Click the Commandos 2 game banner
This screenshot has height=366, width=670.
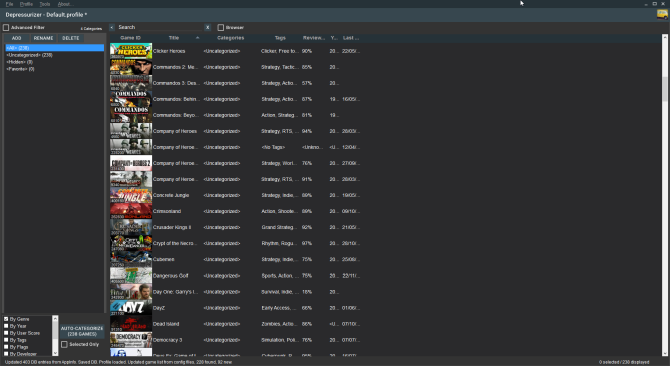point(131,67)
